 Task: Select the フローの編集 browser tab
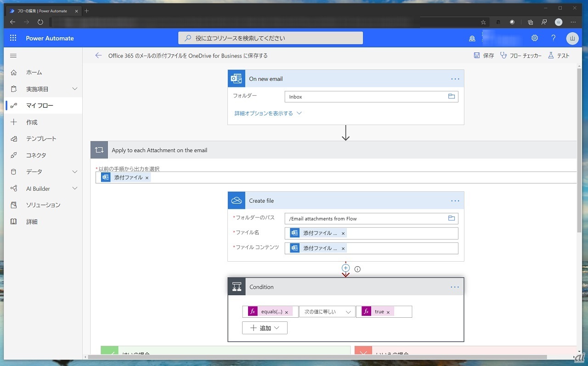coord(42,11)
